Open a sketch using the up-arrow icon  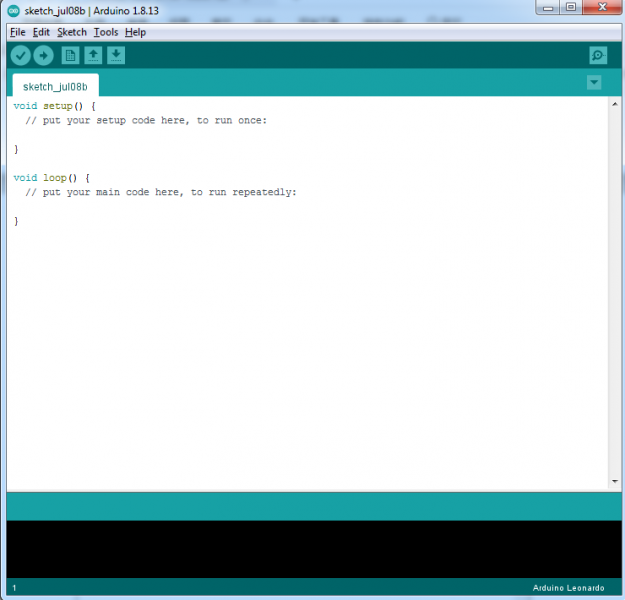pyautogui.click(x=93, y=56)
